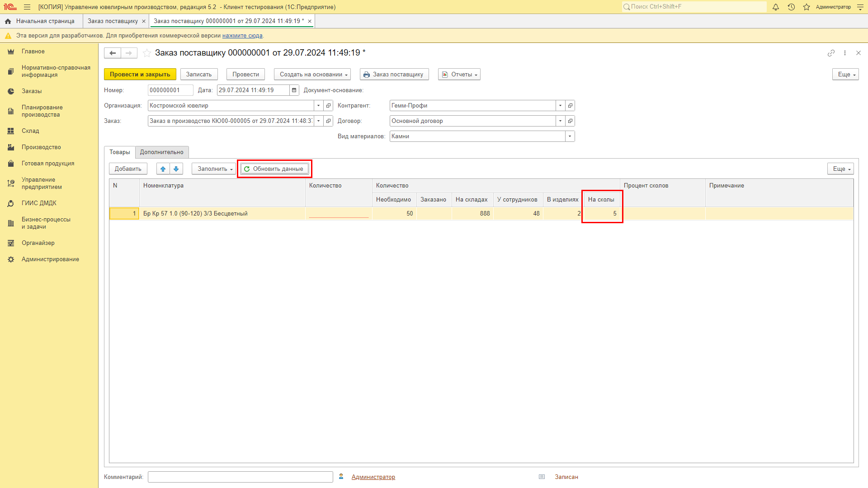Open Заказ record with open icon
The image size is (868, 488).
[328, 121]
